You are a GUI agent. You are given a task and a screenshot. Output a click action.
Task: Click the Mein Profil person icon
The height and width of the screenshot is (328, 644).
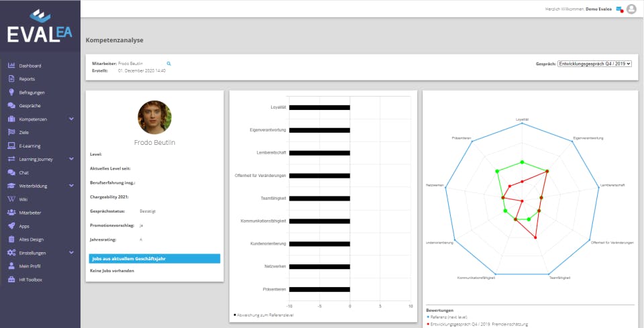click(11, 266)
